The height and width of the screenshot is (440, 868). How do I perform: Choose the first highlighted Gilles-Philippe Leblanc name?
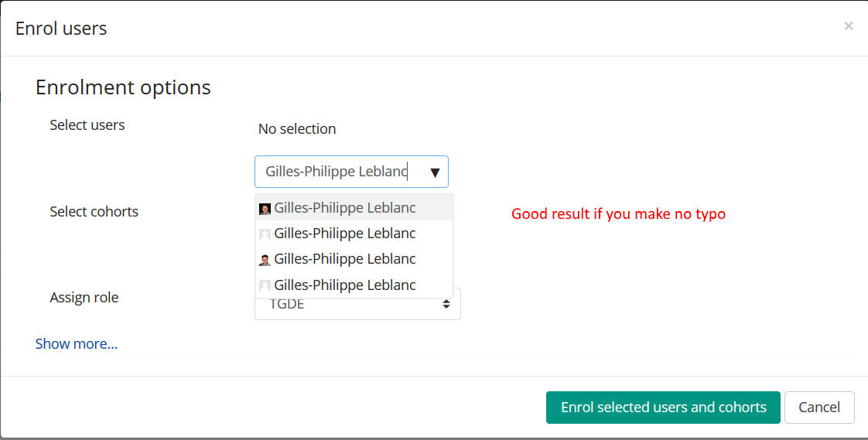tap(345, 207)
